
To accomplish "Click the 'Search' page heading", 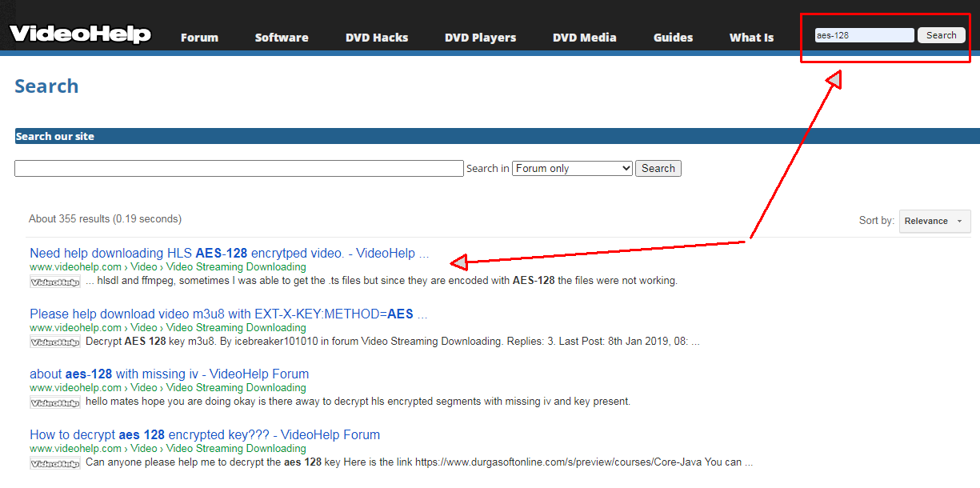I will 46,86.
